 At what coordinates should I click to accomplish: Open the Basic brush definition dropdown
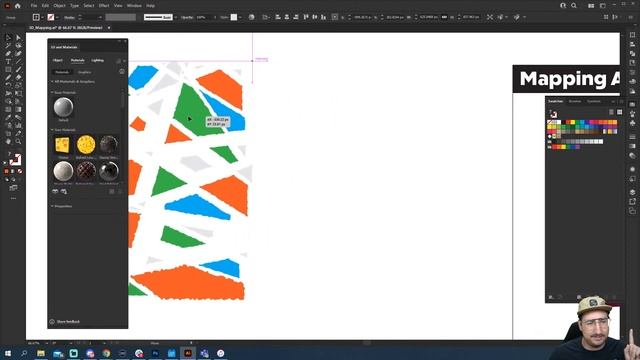point(175,17)
